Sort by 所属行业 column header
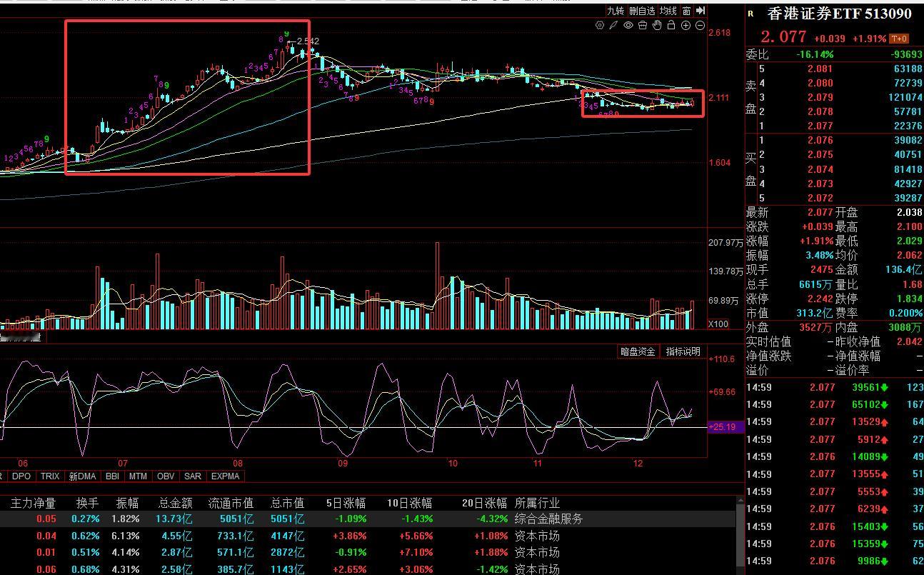 pos(537,503)
